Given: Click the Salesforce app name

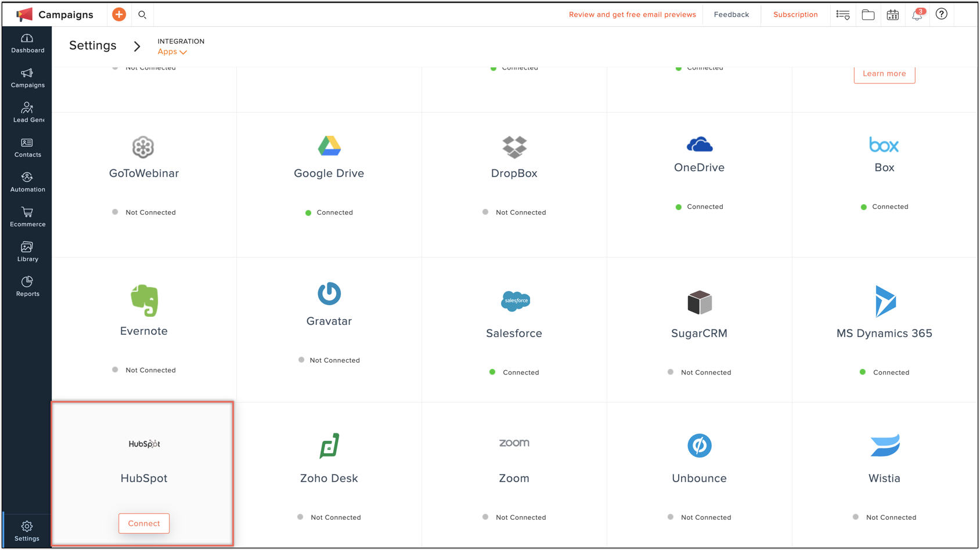Looking at the screenshot, I should pyautogui.click(x=514, y=333).
